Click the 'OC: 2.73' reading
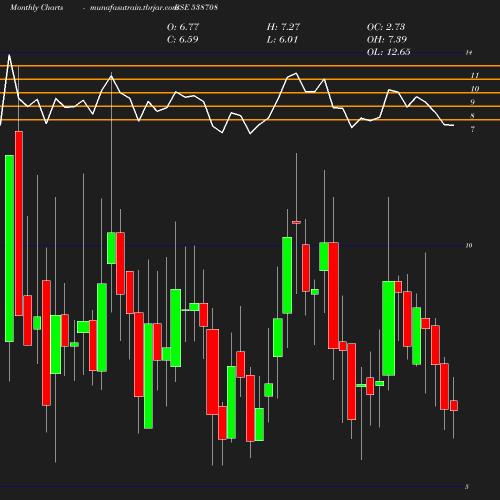Image resolution: width=500 pixels, height=500 pixels. [x=386, y=27]
